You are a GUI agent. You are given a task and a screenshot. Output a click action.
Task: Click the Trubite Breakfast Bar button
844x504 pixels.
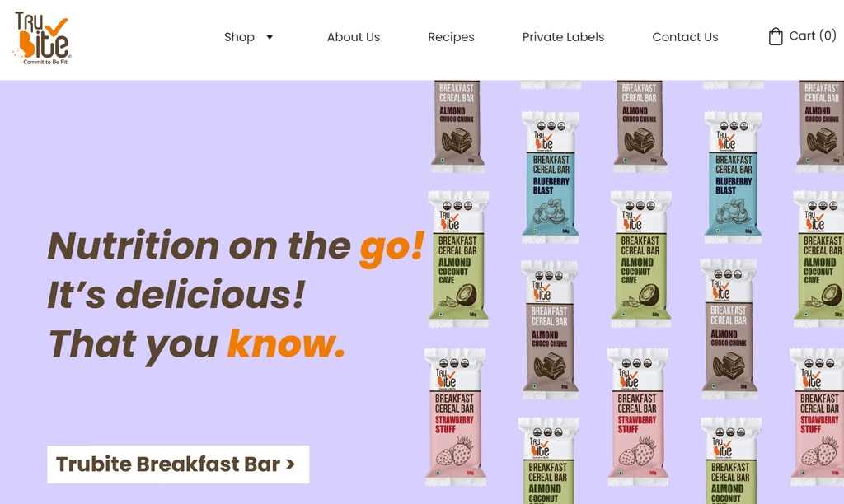tap(178, 464)
